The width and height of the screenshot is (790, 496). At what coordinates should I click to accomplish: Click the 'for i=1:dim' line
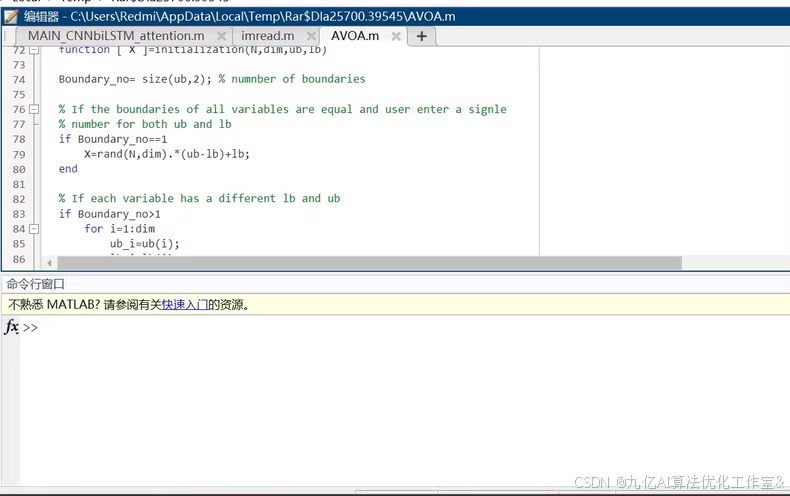click(119, 229)
